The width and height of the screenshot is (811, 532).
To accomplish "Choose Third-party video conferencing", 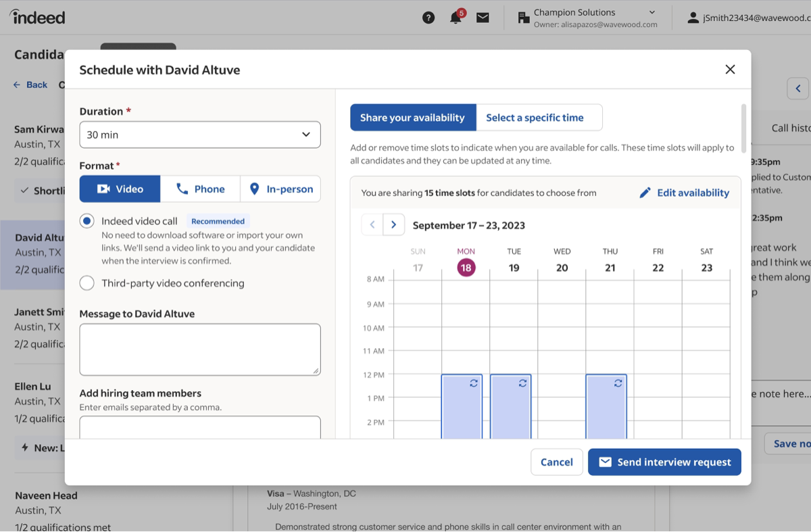I will [x=87, y=283].
